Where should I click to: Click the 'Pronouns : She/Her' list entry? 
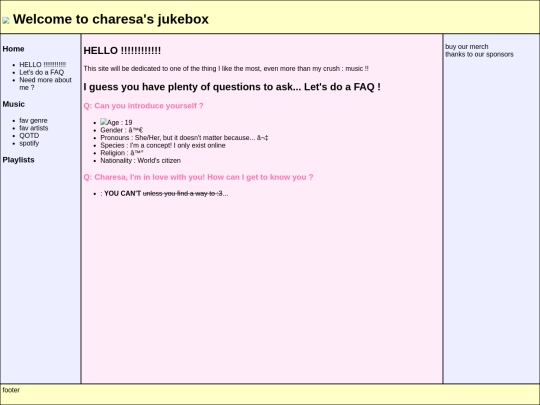coord(184,138)
